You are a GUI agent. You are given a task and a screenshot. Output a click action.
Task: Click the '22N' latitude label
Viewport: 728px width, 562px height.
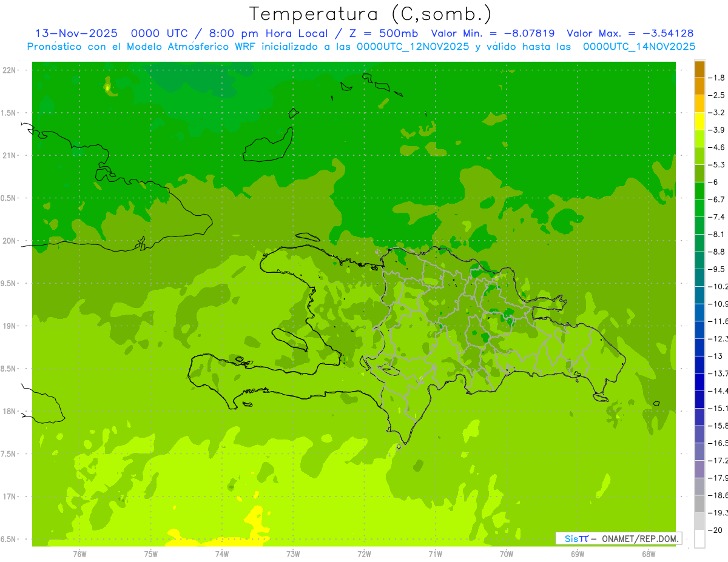[10, 70]
